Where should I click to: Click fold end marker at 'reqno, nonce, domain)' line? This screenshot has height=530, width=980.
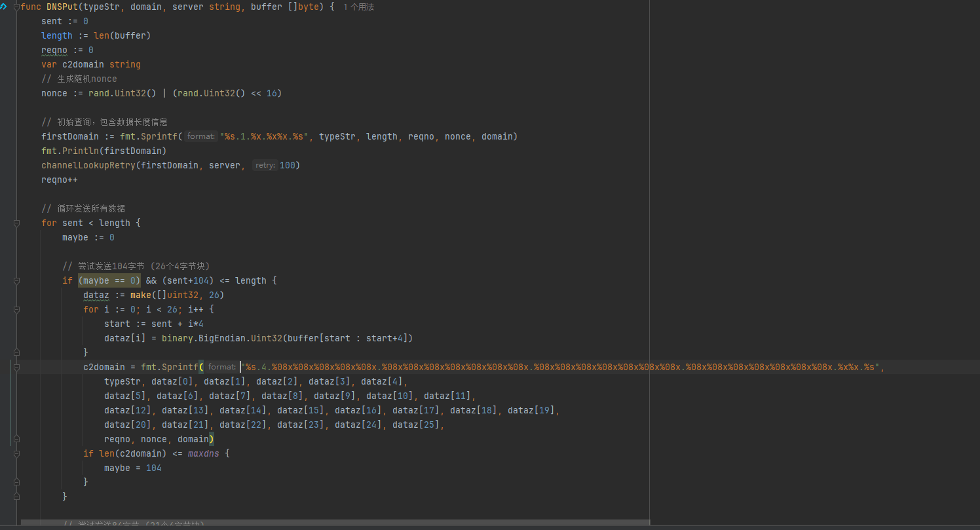16,439
